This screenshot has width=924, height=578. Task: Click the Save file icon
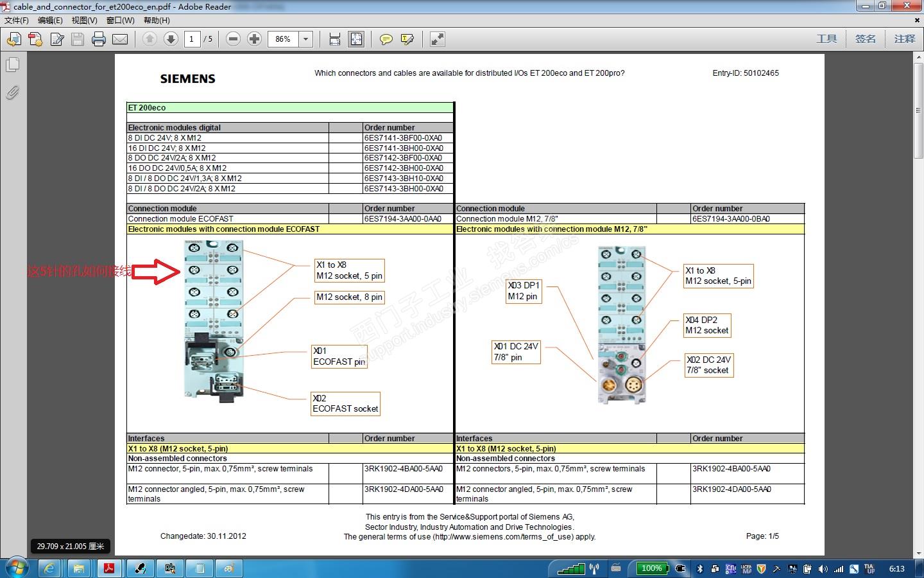(78, 39)
